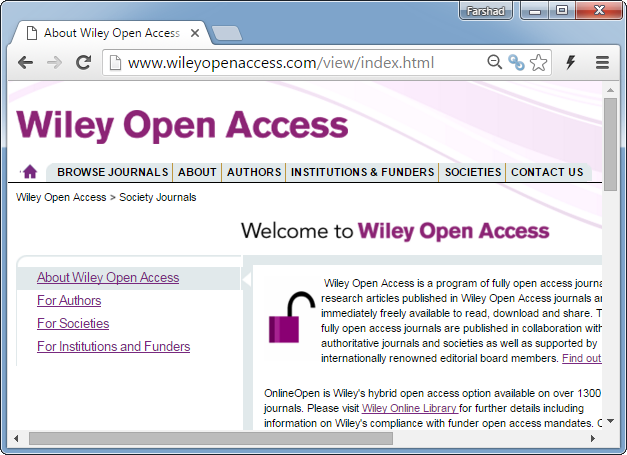627x455 pixels.
Task: Open Institutions & Funders menu item
Action: coord(362,172)
